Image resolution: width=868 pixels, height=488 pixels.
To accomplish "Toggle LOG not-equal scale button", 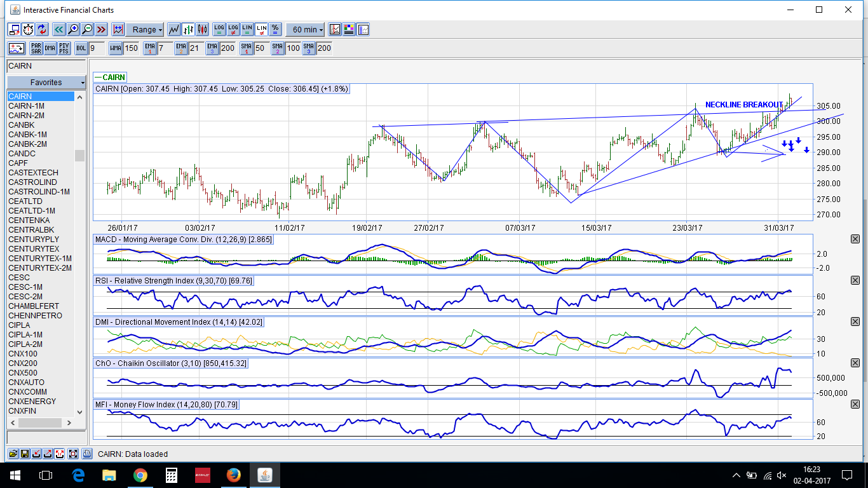I will [x=233, y=29].
